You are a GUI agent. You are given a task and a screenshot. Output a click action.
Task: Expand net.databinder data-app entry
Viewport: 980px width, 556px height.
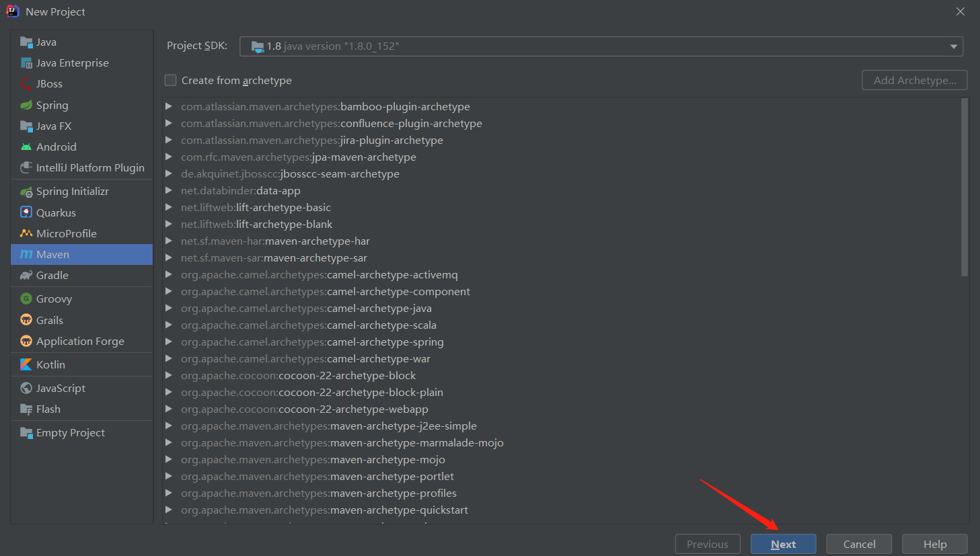[169, 190]
